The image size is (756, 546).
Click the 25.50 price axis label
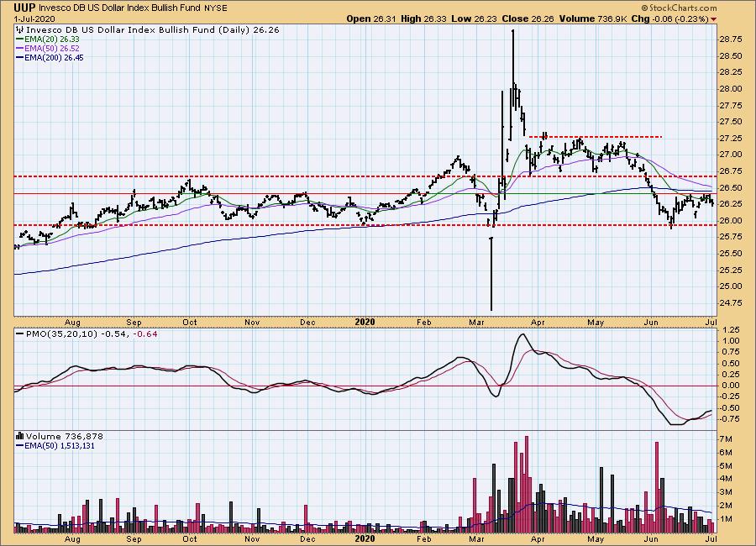[x=731, y=253]
